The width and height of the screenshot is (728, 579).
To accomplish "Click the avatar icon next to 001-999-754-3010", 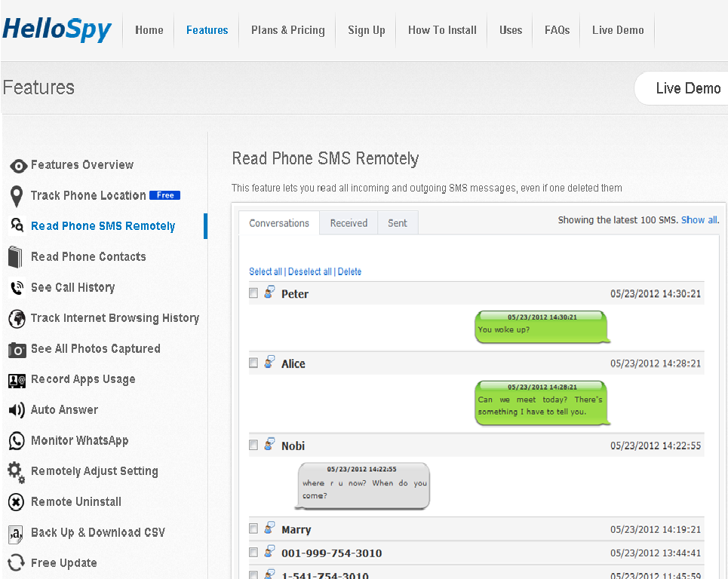I will coord(269,551).
